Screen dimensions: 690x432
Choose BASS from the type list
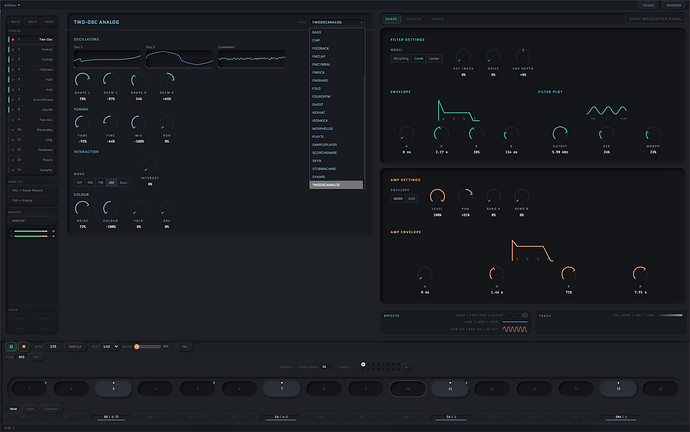pos(336,32)
